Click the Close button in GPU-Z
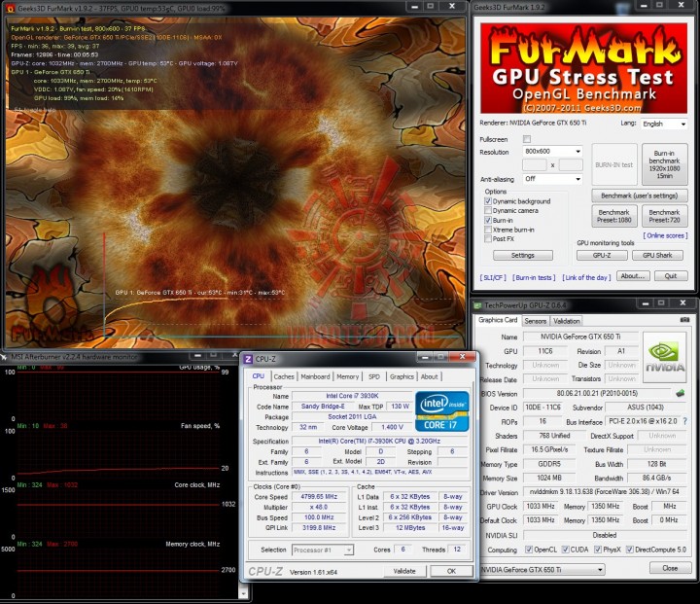The height and width of the screenshot is (604, 700). tap(670, 568)
